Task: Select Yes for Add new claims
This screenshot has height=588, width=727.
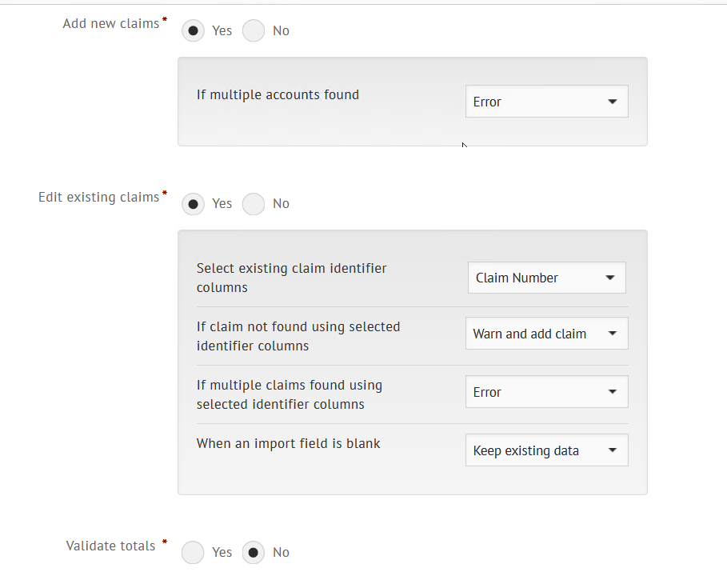Action: (x=193, y=31)
